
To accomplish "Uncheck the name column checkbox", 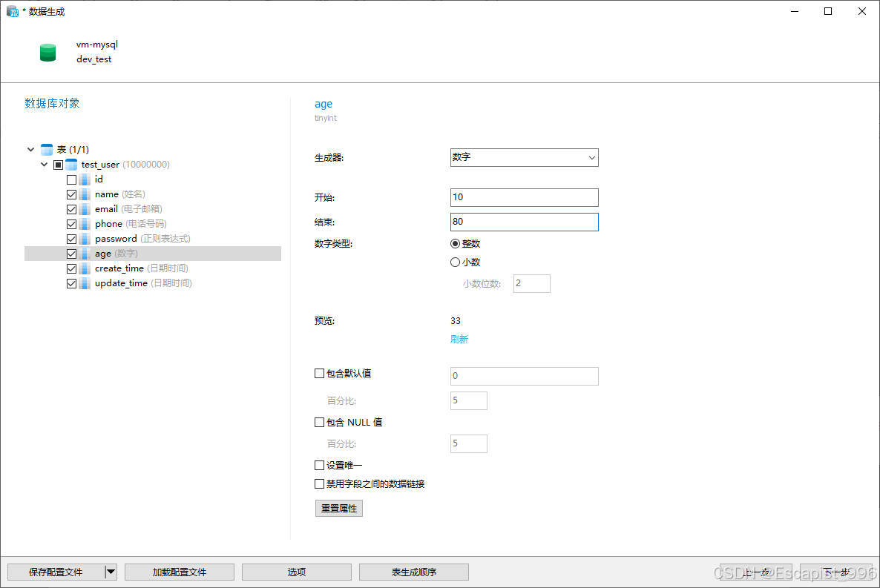I will coord(71,194).
